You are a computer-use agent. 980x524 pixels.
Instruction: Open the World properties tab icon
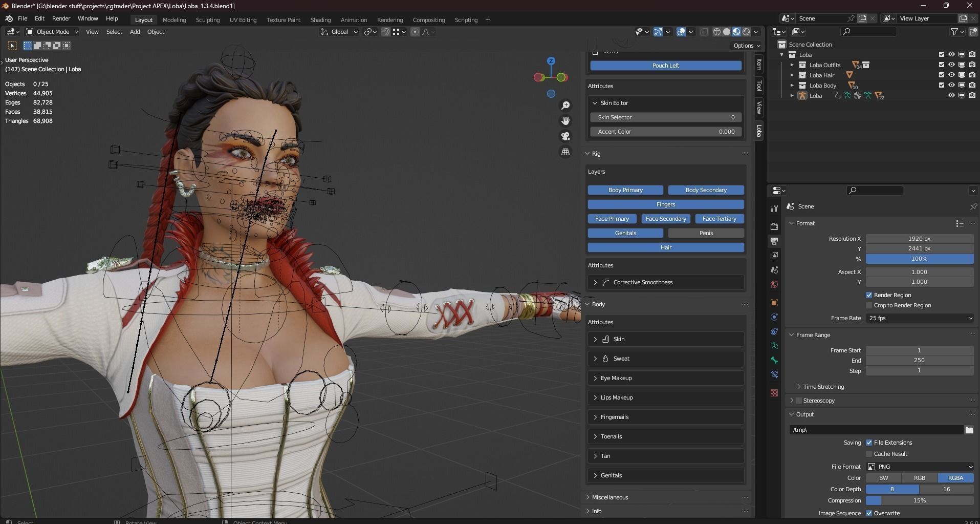pyautogui.click(x=774, y=284)
